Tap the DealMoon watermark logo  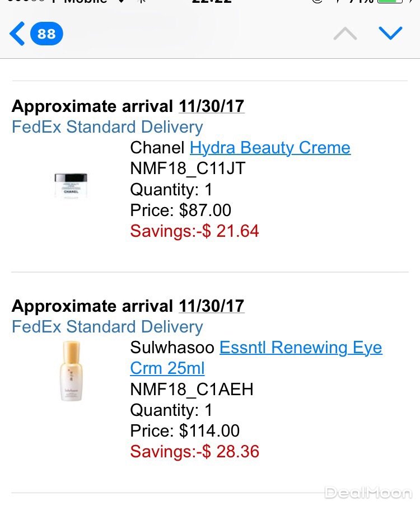click(368, 493)
